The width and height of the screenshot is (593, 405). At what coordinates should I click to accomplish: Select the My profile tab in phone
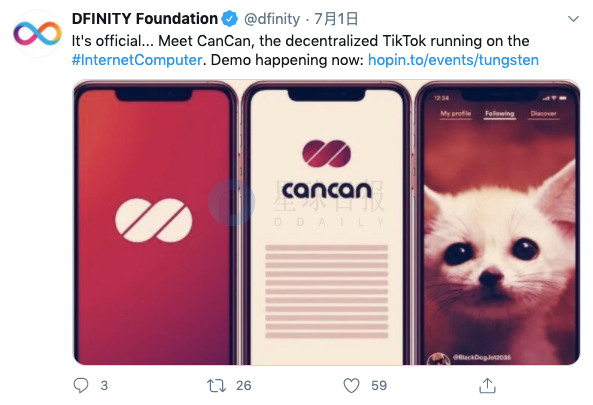point(455,113)
